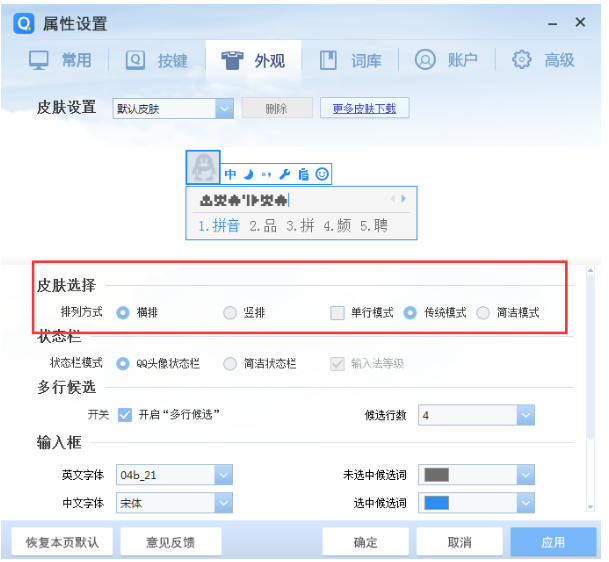Open the 中文字体 dropdown with 宋体

click(174, 503)
